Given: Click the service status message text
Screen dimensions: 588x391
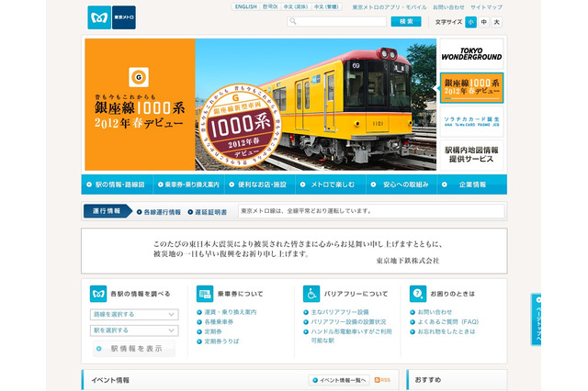Looking at the screenshot, I should click(x=306, y=211).
